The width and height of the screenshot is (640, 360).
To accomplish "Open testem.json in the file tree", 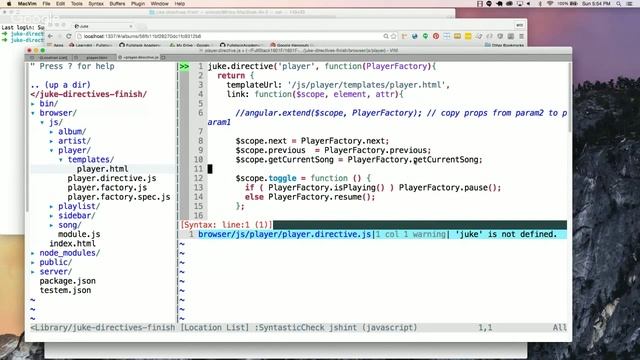I will (65, 291).
